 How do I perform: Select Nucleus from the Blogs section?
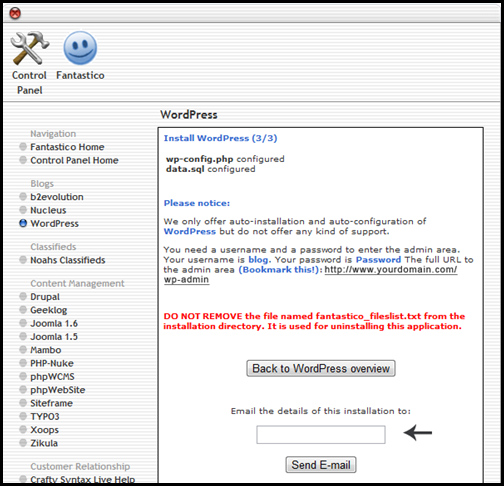(x=48, y=210)
